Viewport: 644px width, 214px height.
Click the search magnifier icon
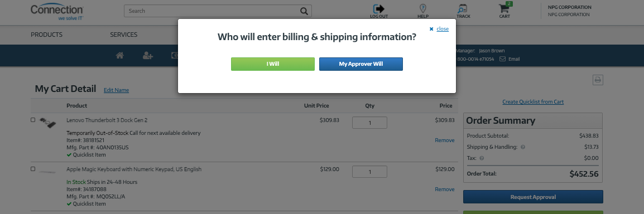pyautogui.click(x=304, y=11)
